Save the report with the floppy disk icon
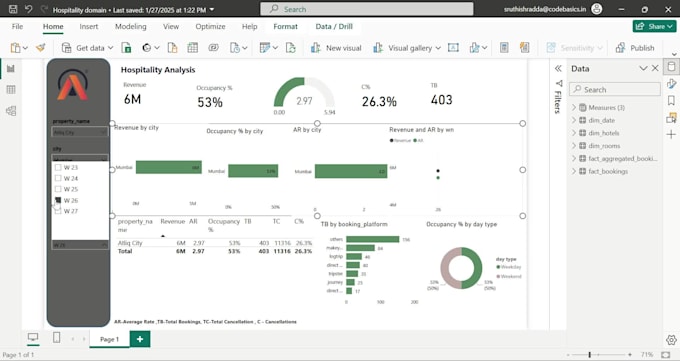 pos(13,9)
